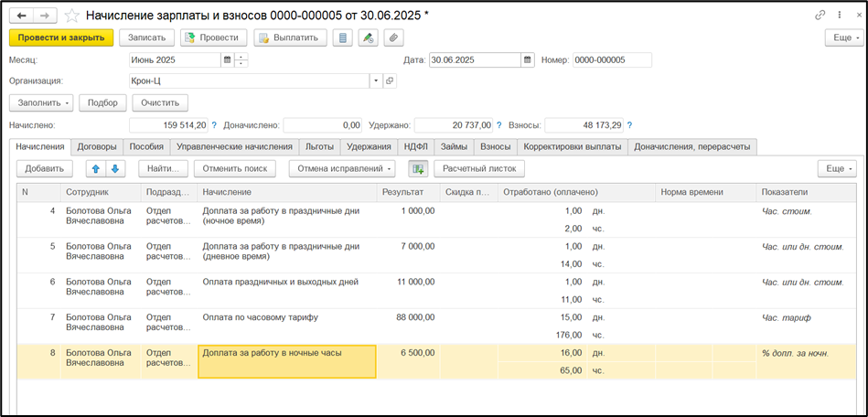The height and width of the screenshot is (417, 868).
Task: Open the calendar picker for Дата field
Action: (527, 60)
